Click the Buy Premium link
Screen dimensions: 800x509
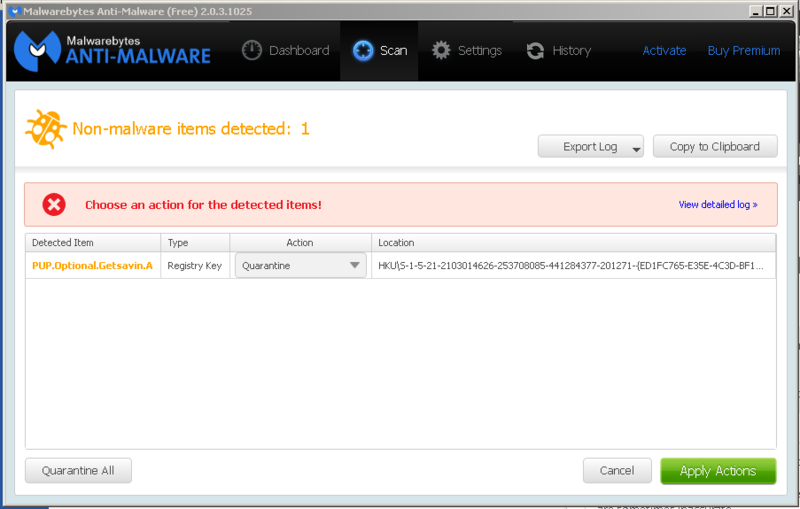[x=743, y=51]
